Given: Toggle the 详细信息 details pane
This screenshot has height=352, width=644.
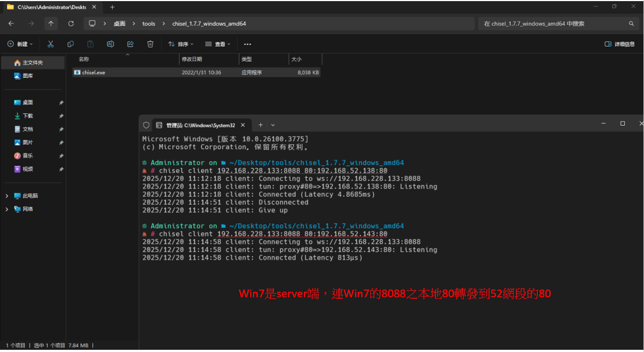Looking at the screenshot, I should point(619,44).
